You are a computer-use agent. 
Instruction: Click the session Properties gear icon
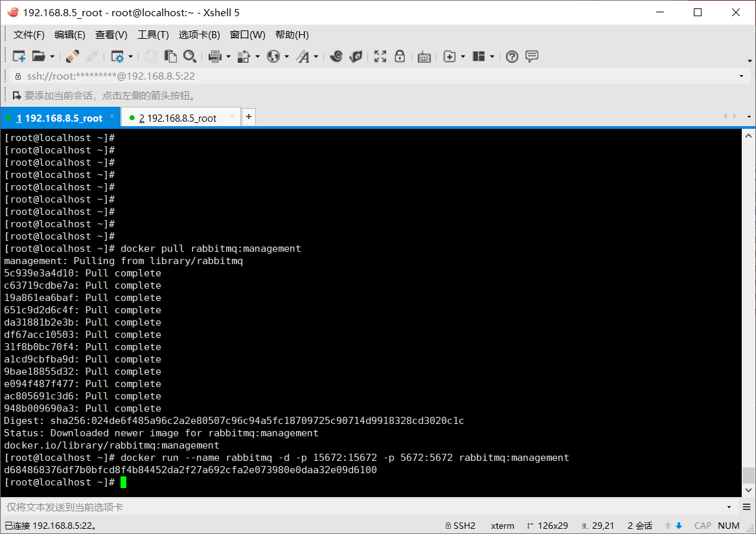[117, 56]
